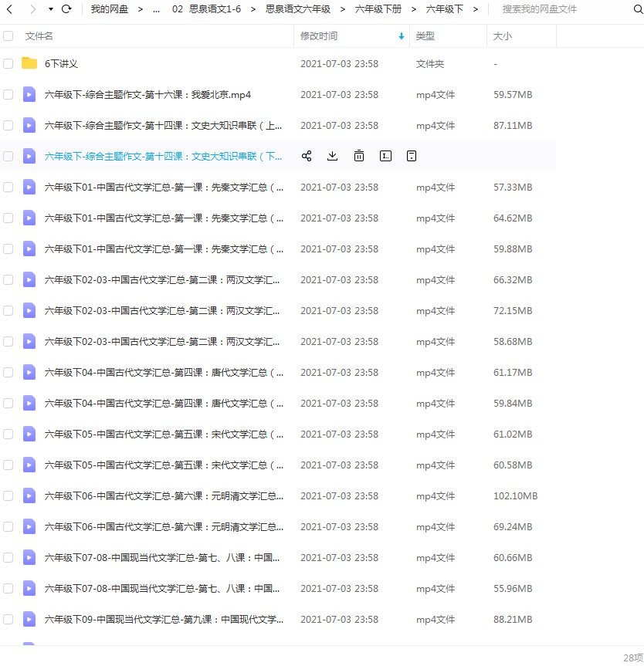Rename the highlighted file via rename icon
Viewport: 644px width, 666px height.
tap(385, 156)
